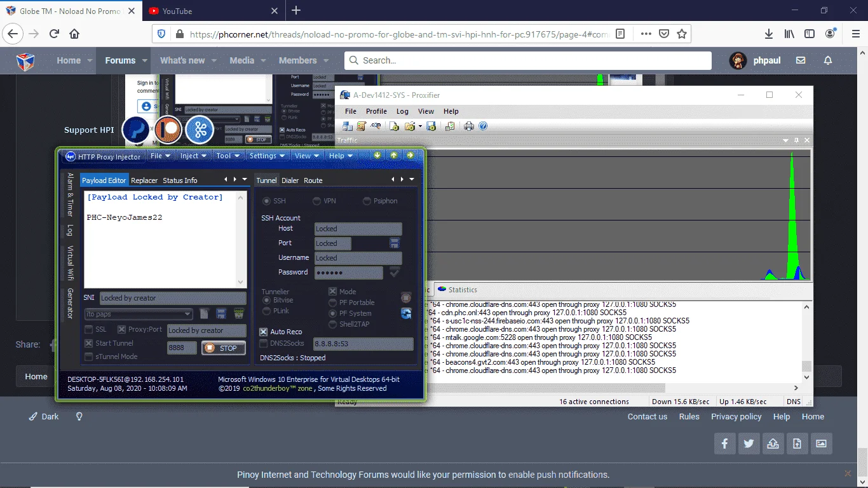This screenshot has width=868, height=488.
Task: Open the Profile menu in Proxifier
Action: point(376,111)
